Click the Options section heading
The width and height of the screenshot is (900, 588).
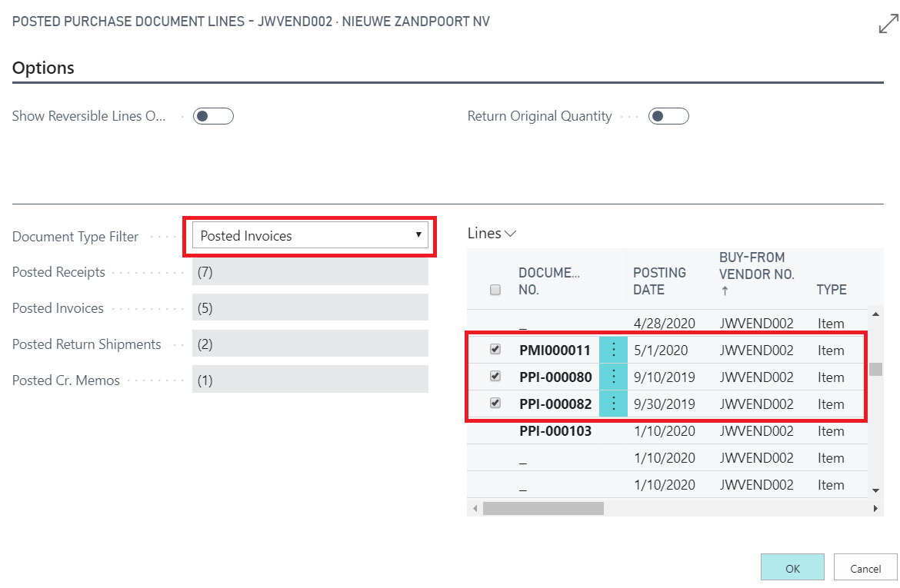click(x=43, y=68)
